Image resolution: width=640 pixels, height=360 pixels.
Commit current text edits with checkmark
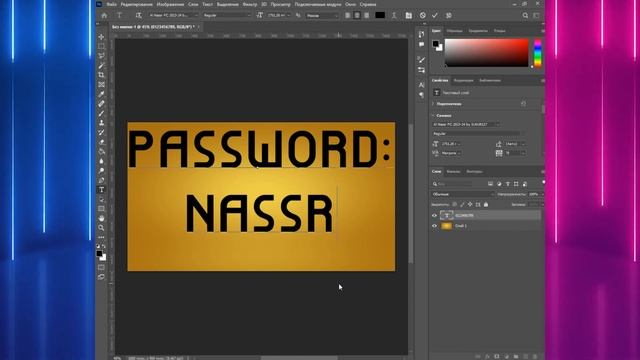[435, 15]
